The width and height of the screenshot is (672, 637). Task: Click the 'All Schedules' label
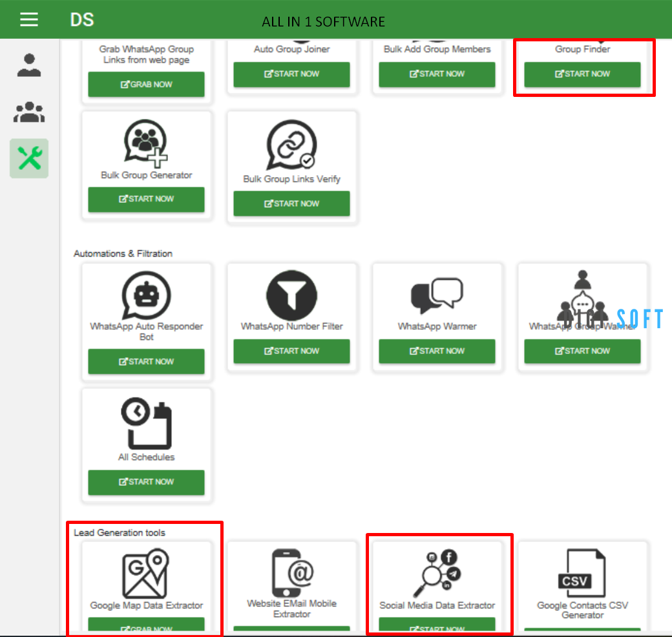point(146,457)
